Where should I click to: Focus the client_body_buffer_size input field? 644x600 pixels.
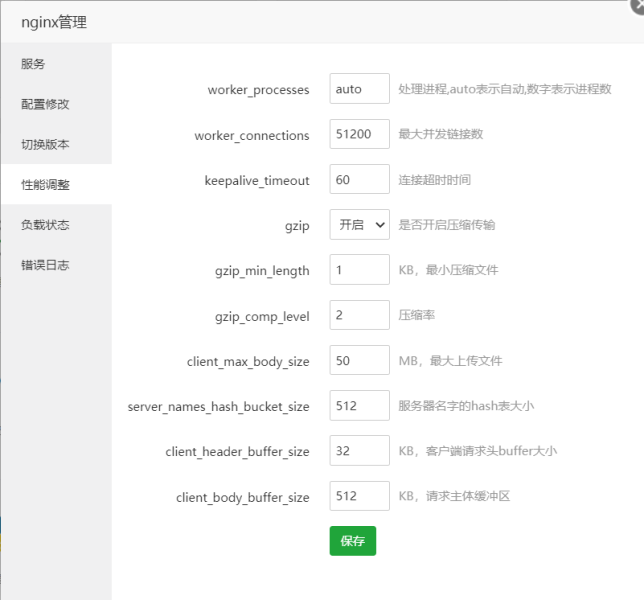pyautogui.click(x=359, y=496)
